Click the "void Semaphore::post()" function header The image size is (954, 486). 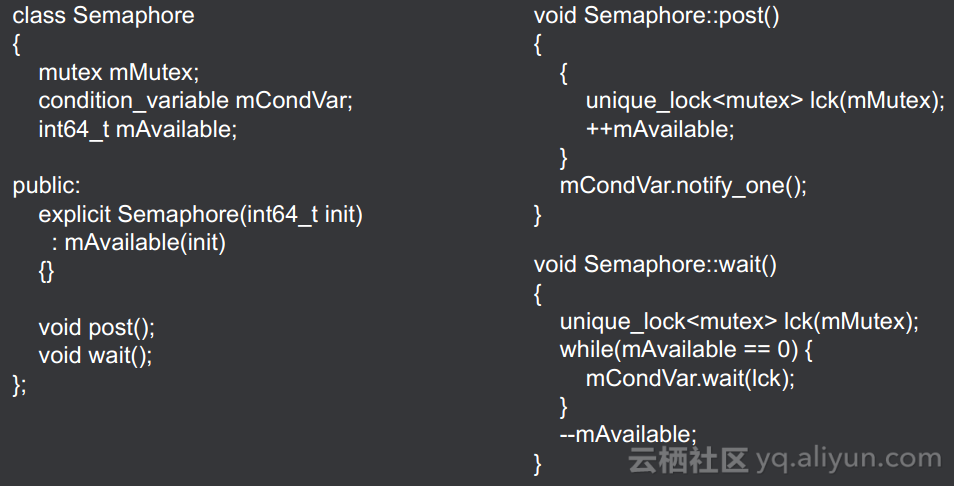pos(656,17)
